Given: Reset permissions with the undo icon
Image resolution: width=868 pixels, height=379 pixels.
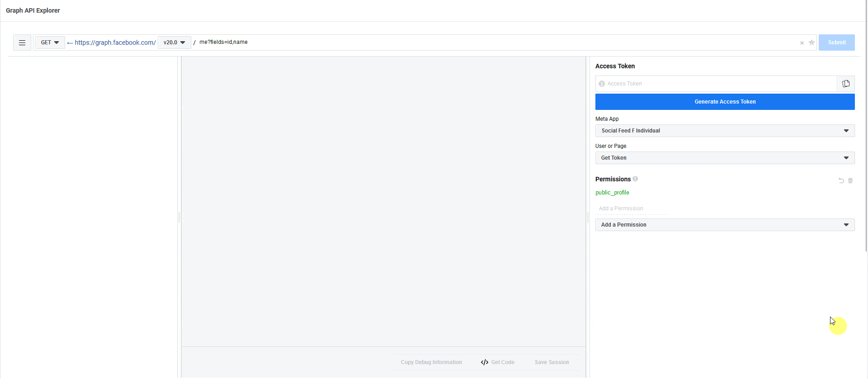Looking at the screenshot, I should coord(841,180).
